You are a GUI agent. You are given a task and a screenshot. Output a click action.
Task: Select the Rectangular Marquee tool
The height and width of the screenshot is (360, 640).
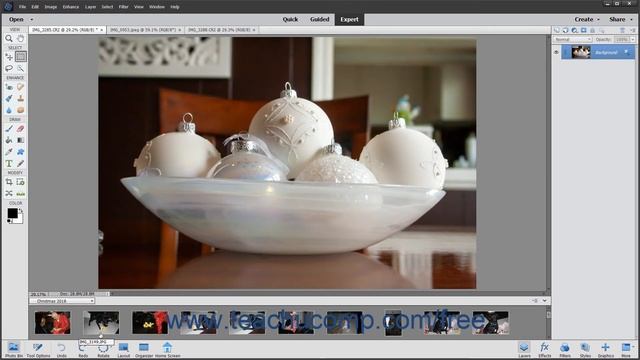pyautogui.click(x=20, y=57)
